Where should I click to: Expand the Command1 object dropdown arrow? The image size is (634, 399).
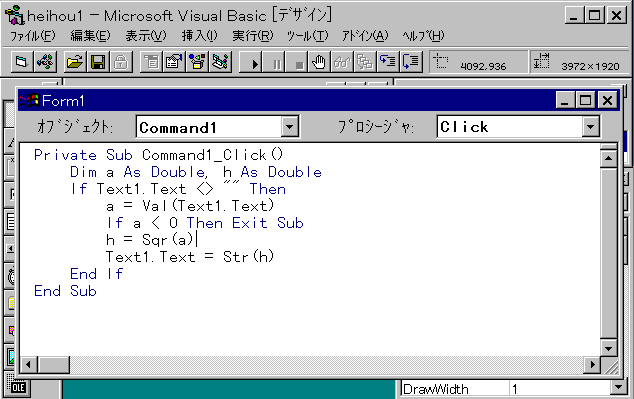point(290,127)
